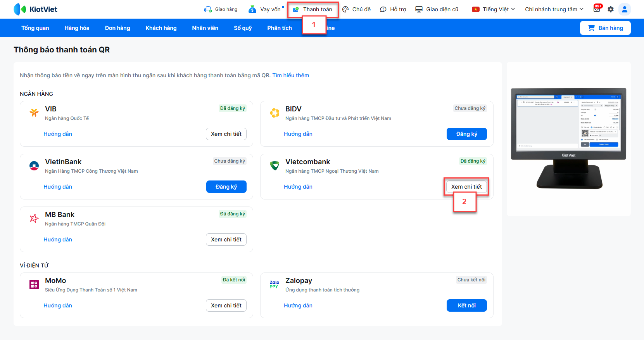The height and width of the screenshot is (340, 644).
Task: Click the POS monitor preview image
Action: click(568, 138)
